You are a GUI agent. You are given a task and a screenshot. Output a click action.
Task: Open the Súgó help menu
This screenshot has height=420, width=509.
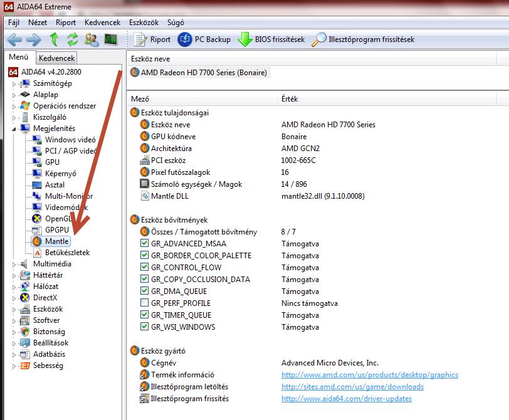pos(176,23)
